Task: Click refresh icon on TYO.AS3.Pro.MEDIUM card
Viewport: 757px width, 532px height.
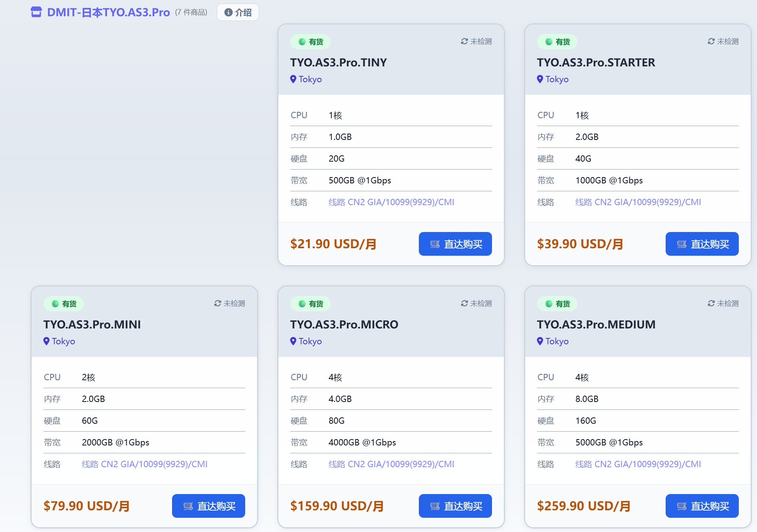Action: [711, 304]
